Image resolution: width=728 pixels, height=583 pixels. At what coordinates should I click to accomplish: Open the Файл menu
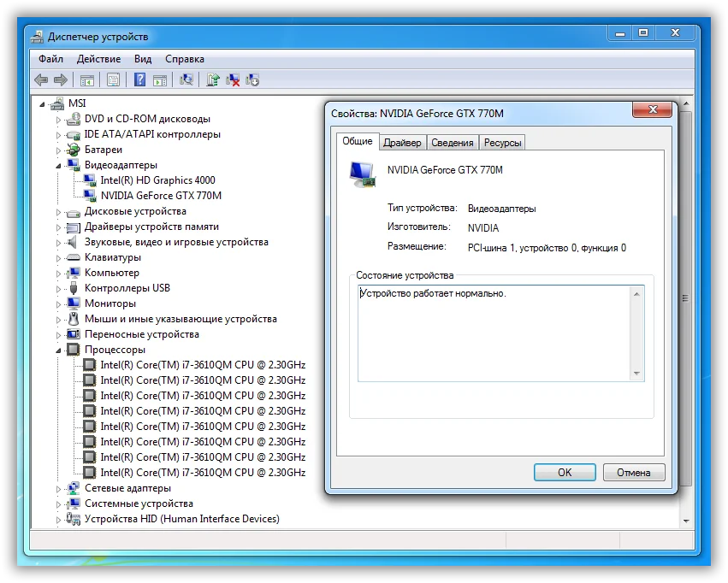click(x=50, y=59)
